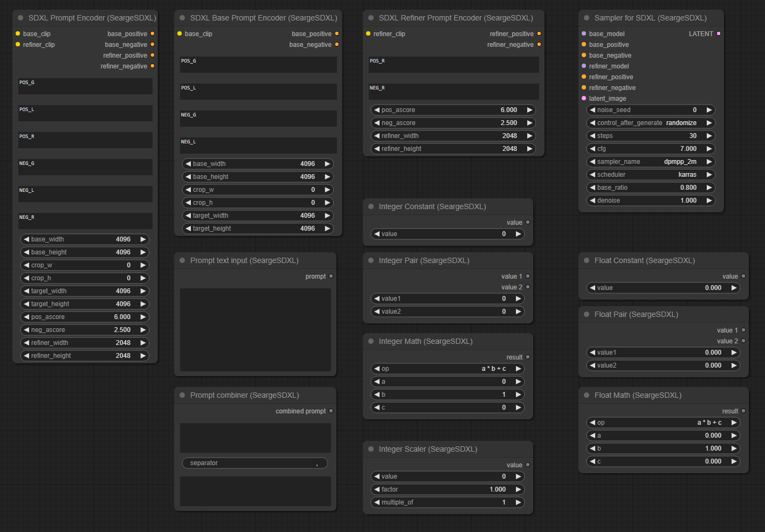Click the latent_image input port
The height and width of the screenshot is (532, 765).
pos(584,98)
